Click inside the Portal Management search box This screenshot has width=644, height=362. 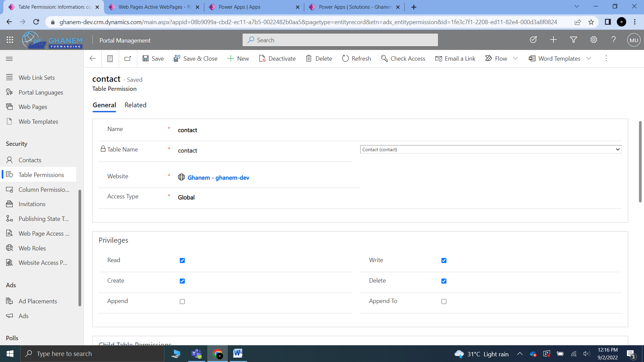point(340,40)
